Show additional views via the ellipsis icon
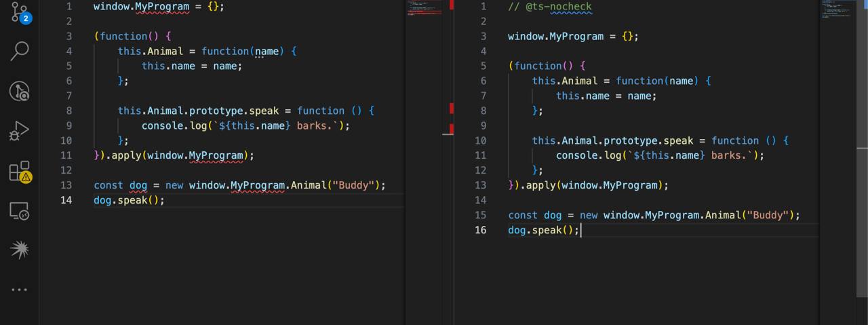This screenshot has width=868, height=325. (x=20, y=290)
